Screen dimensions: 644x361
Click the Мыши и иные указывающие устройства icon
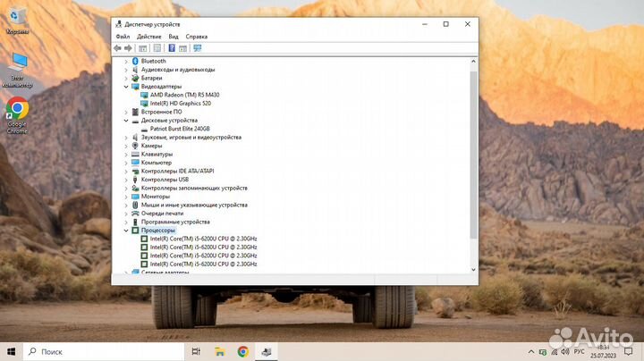coord(135,205)
